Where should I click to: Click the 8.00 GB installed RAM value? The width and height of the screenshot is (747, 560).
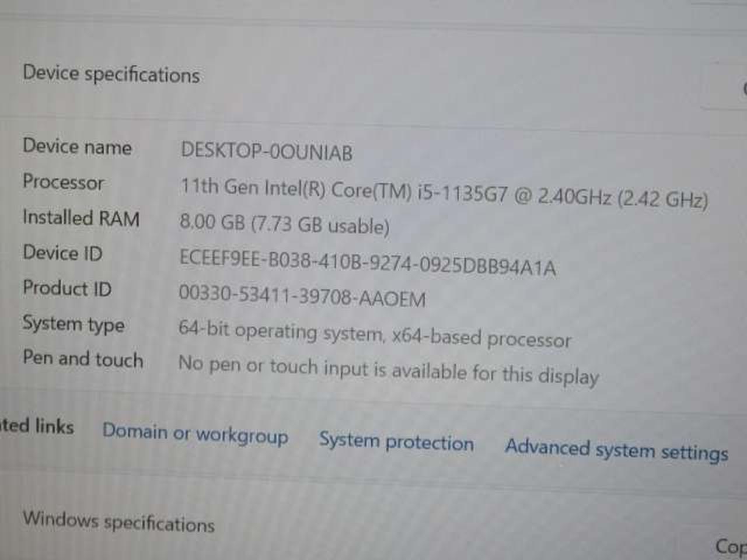284,223
